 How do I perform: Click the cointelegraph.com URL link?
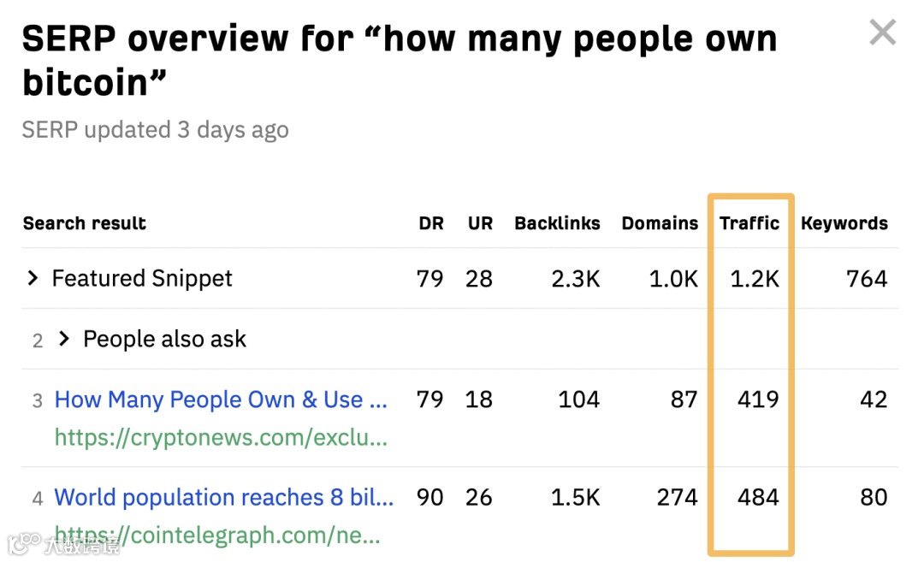(x=222, y=535)
